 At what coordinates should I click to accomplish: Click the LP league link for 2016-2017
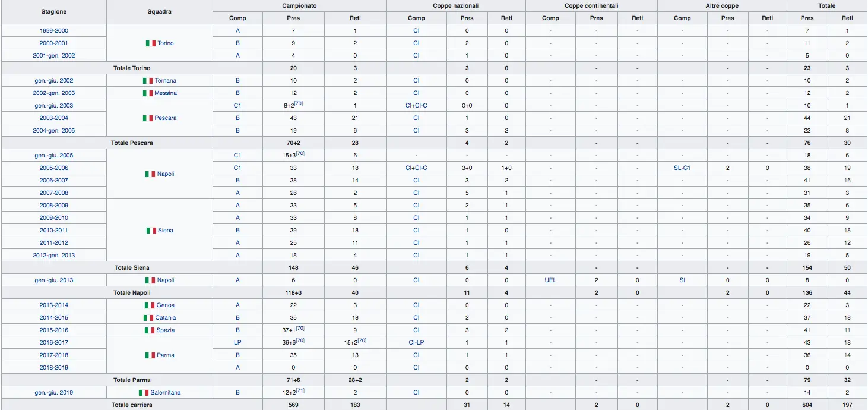pyautogui.click(x=237, y=343)
